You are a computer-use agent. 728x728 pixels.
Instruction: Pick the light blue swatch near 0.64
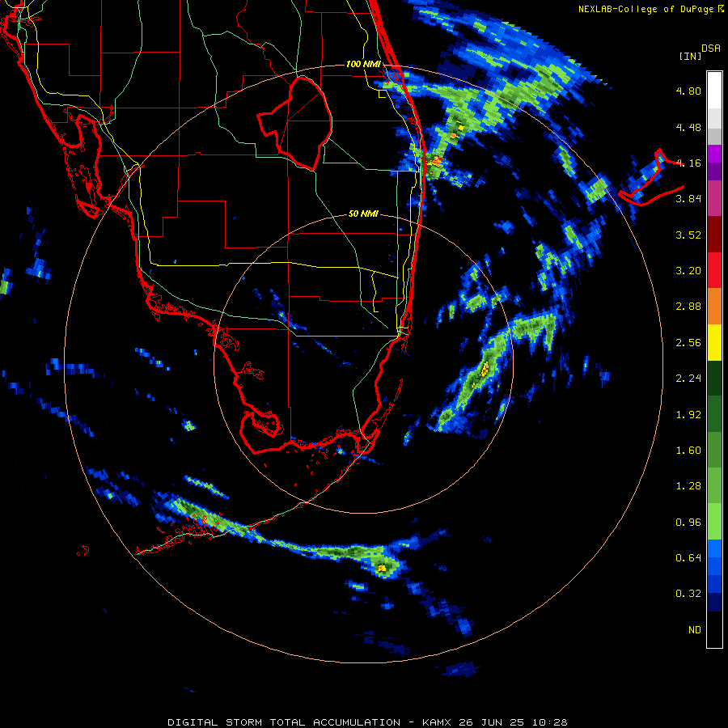point(714,548)
